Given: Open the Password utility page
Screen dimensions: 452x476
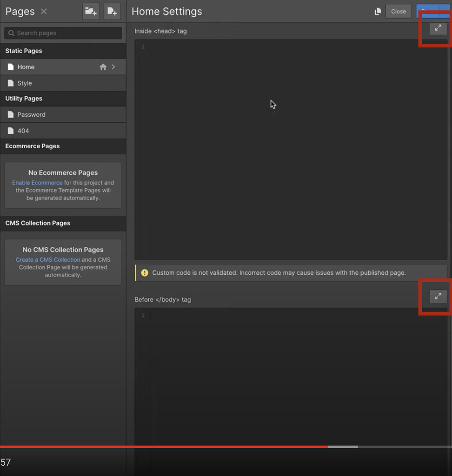Looking at the screenshot, I should [31, 114].
